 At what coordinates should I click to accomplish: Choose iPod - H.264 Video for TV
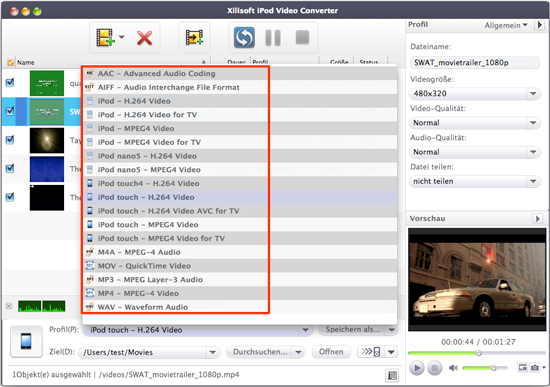tap(240, 114)
